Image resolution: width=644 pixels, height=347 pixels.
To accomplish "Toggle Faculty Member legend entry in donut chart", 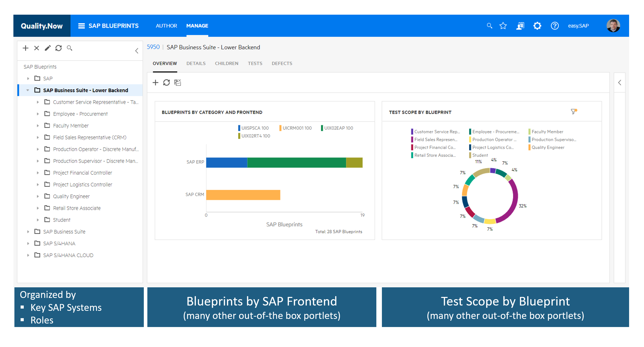I will (547, 132).
